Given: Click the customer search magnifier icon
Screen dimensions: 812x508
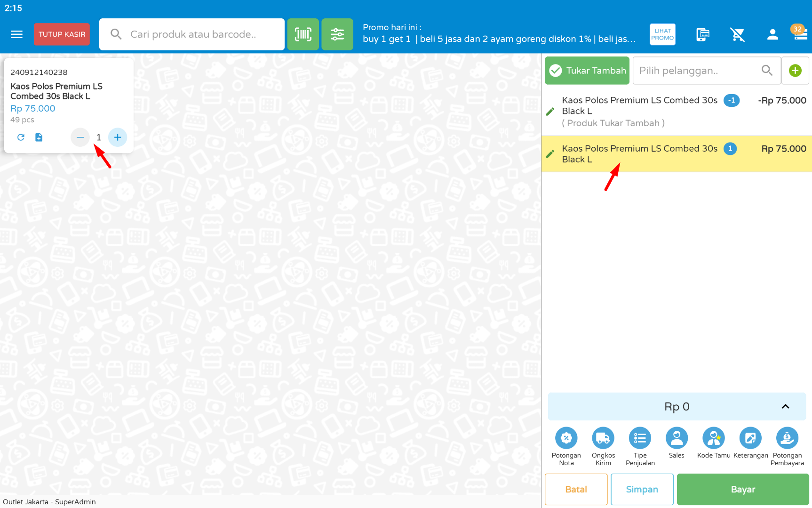Looking at the screenshot, I should tap(767, 71).
